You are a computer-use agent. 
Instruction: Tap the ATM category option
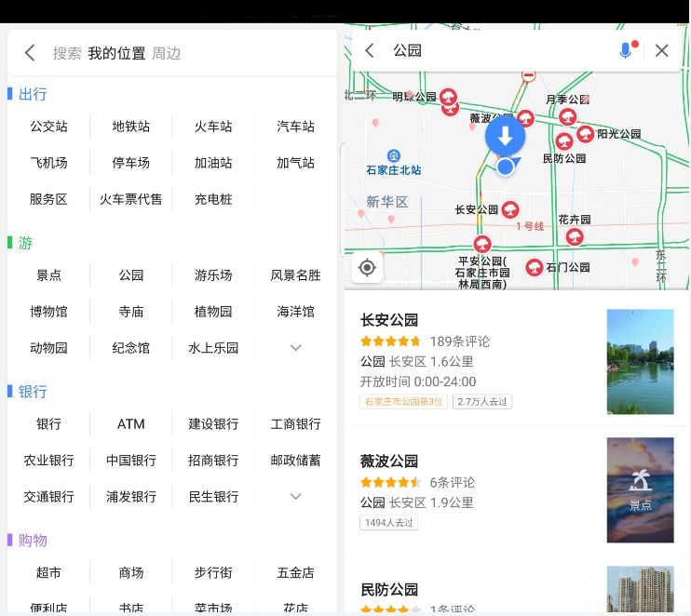[x=131, y=424]
